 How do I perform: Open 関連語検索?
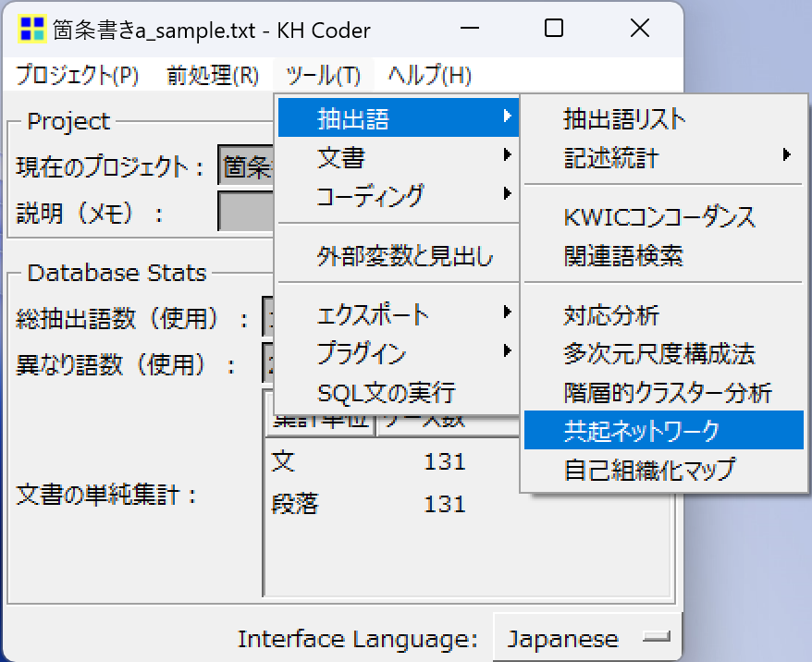point(664,255)
